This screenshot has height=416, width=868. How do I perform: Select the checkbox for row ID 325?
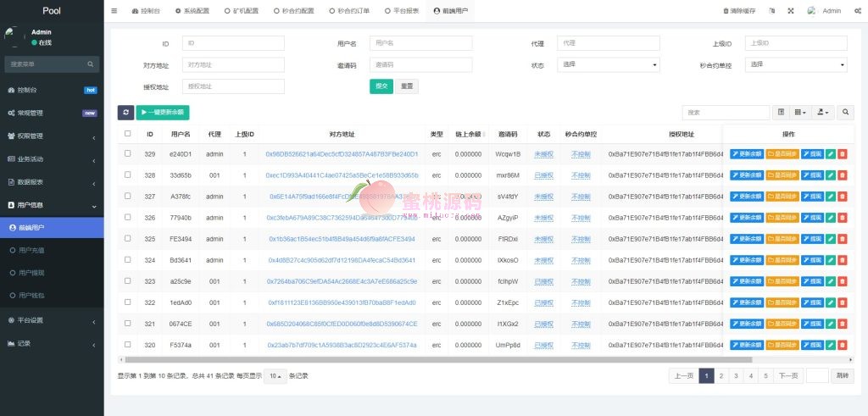(x=128, y=239)
